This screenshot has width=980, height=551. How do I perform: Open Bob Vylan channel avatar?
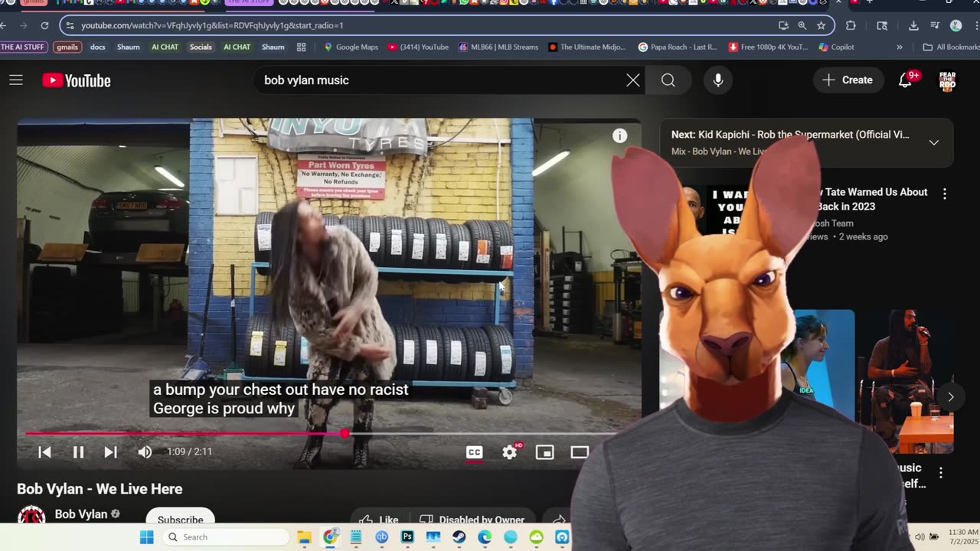31,516
